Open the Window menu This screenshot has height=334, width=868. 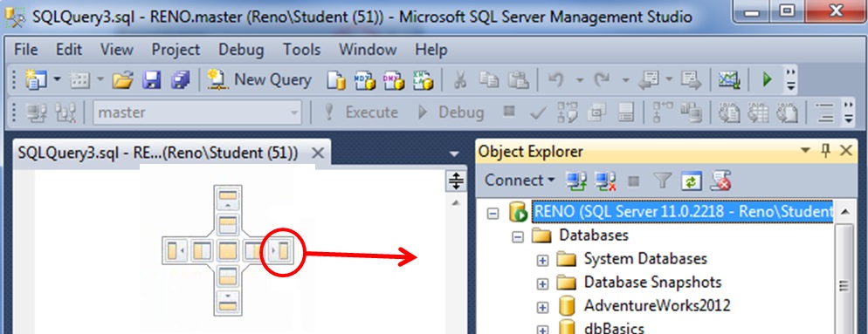pos(368,49)
